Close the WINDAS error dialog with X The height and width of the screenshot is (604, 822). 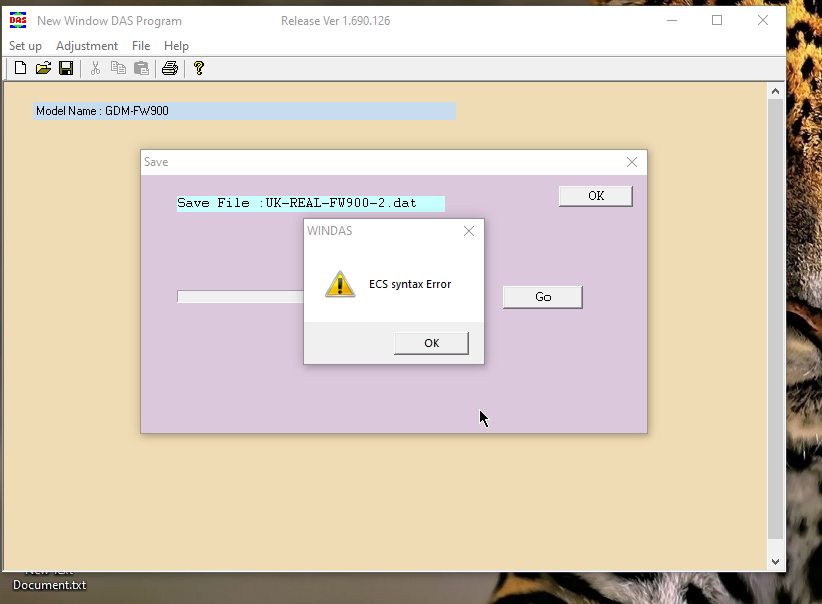(x=469, y=231)
